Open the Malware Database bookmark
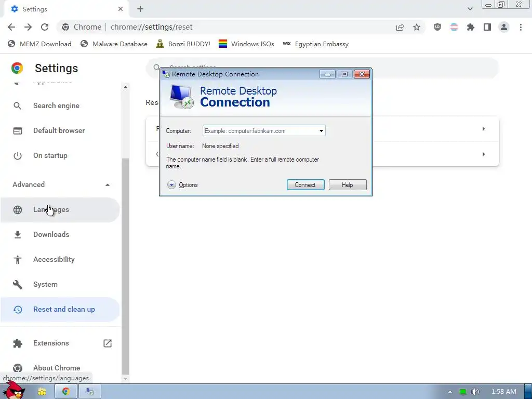 point(114,44)
